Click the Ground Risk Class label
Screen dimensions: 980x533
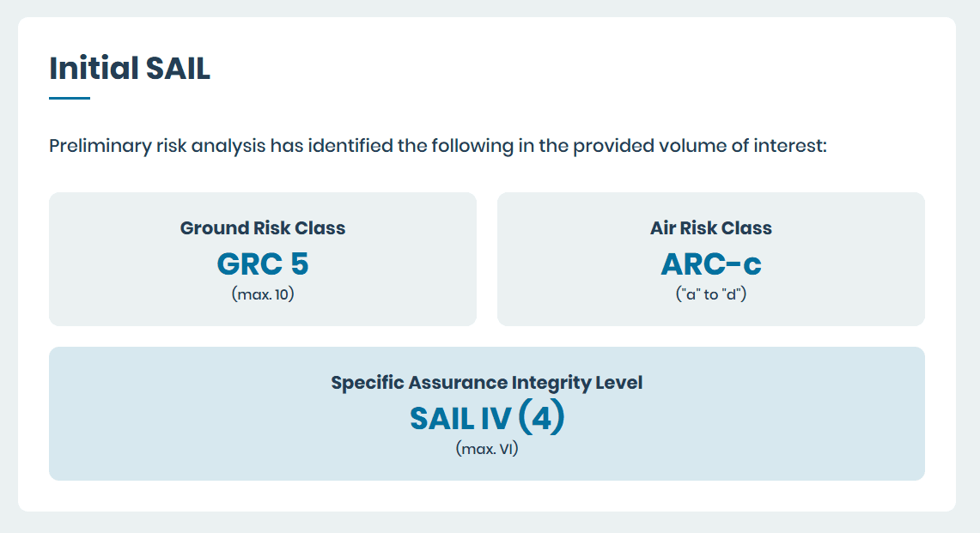coord(263,228)
